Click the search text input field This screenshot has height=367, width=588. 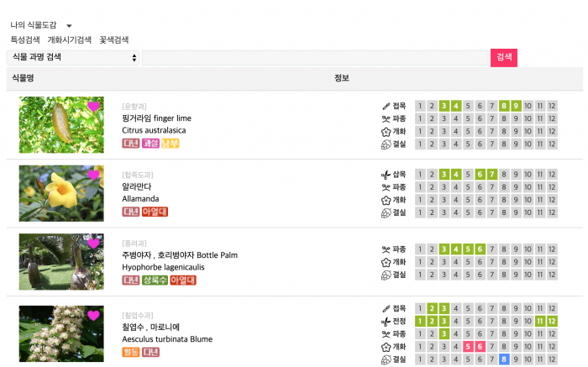click(315, 57)
